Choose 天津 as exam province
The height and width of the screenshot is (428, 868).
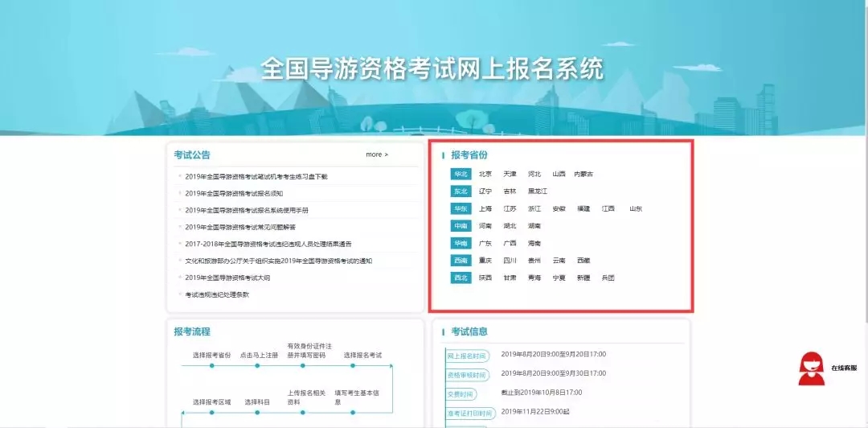510,174
